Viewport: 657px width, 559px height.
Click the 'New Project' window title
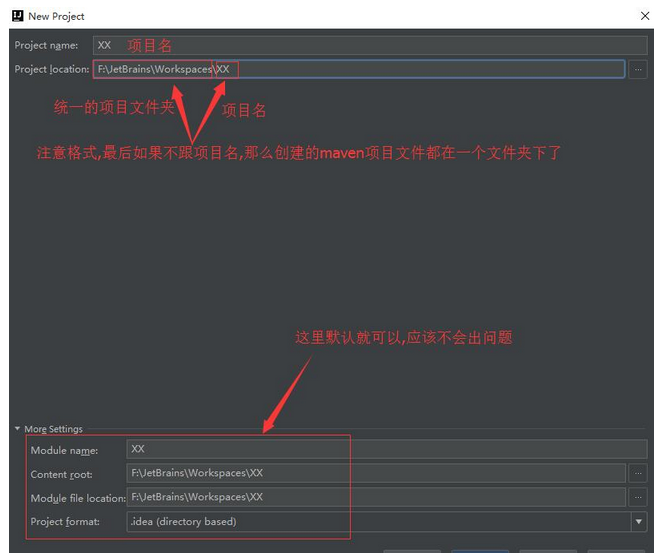(56, 16)
